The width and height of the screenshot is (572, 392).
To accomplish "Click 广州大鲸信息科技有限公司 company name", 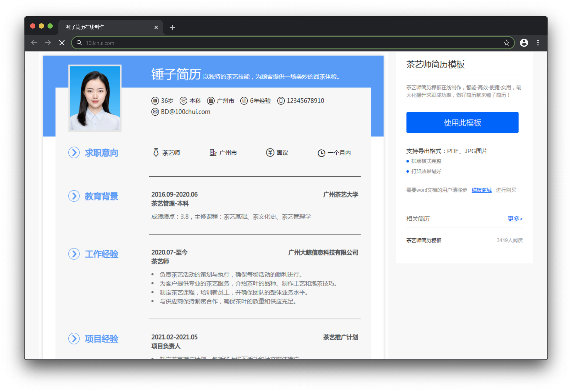I will point(323,252).
